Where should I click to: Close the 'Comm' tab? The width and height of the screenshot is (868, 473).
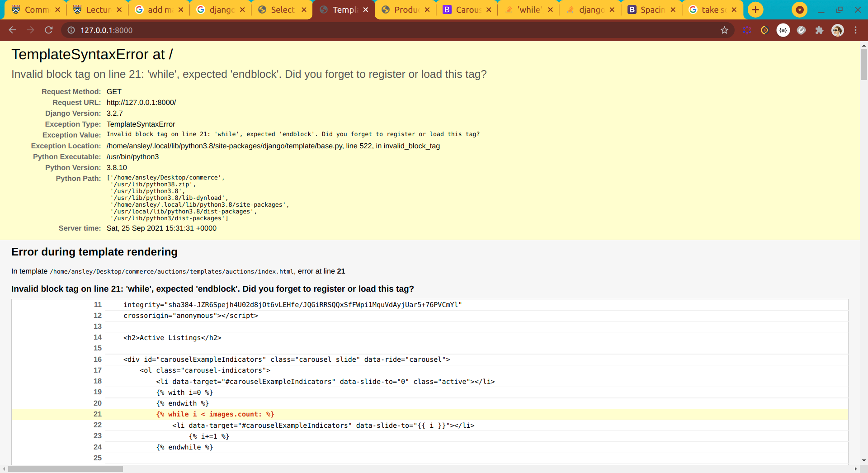[x=57, y=9]
